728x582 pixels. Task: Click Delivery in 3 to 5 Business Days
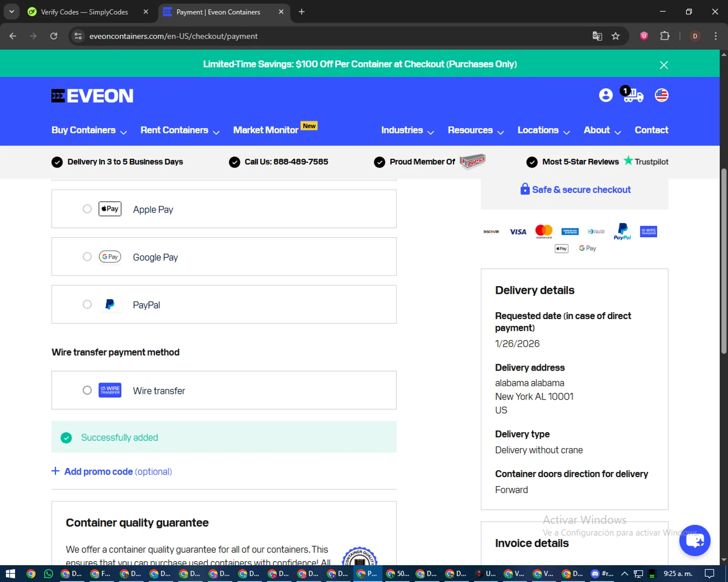pyautogui.click(x=125, y=162)
